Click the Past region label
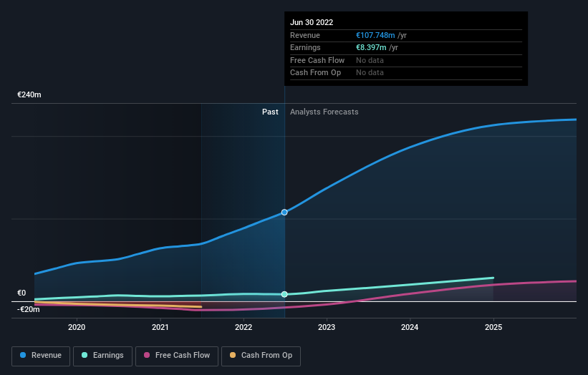 coord(270,112)
